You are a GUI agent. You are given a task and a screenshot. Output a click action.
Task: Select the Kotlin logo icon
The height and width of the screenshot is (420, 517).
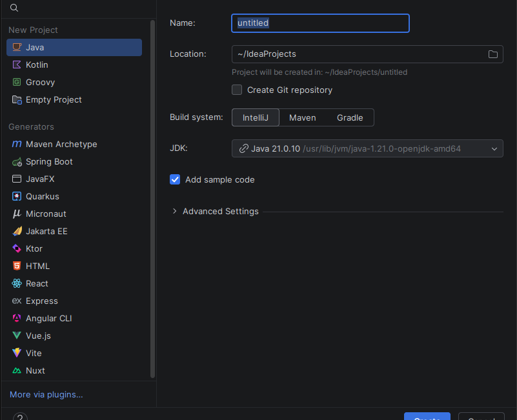click(x=17, y=65)
